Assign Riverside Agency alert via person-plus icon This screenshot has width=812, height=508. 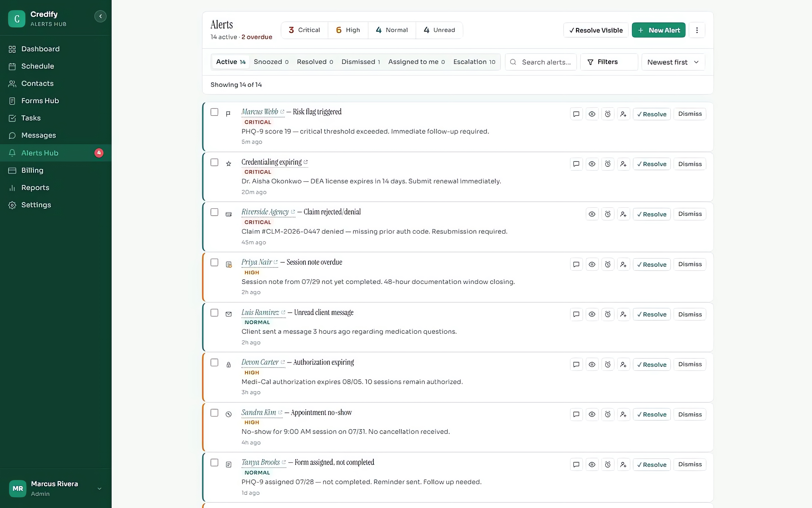(x=623, y=214)
